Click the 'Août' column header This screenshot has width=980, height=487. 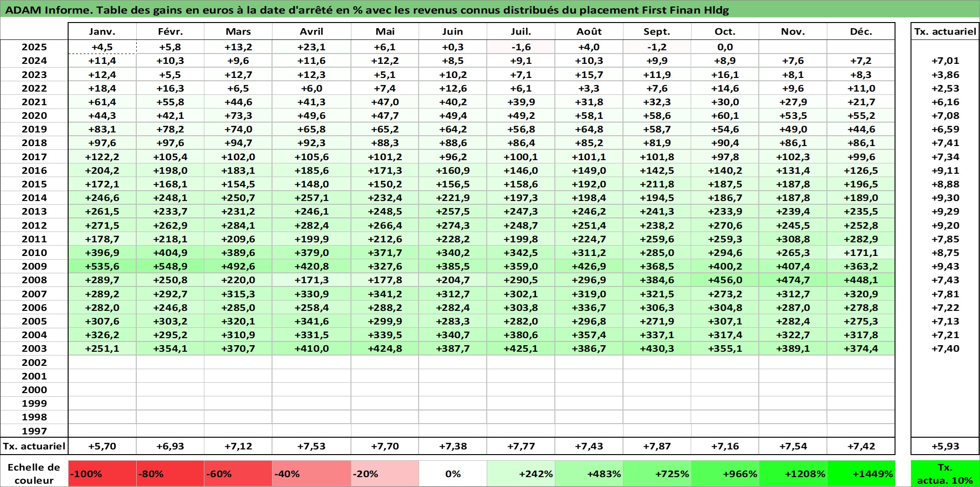(589, 31)
